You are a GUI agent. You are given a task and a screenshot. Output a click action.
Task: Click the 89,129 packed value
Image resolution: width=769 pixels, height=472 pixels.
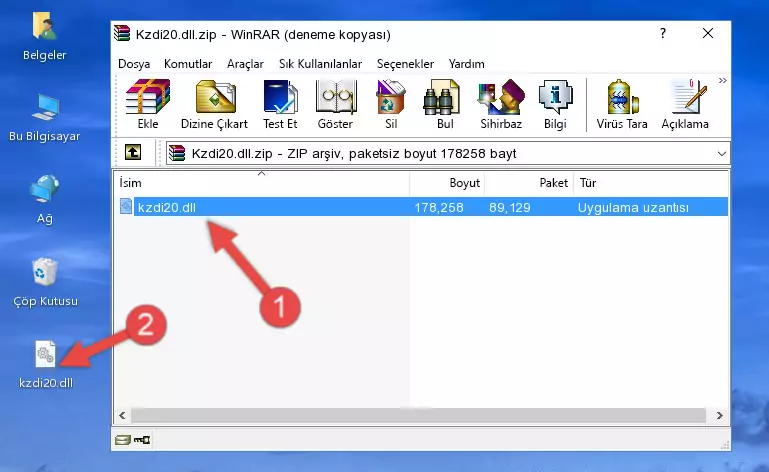pos(510,208)
